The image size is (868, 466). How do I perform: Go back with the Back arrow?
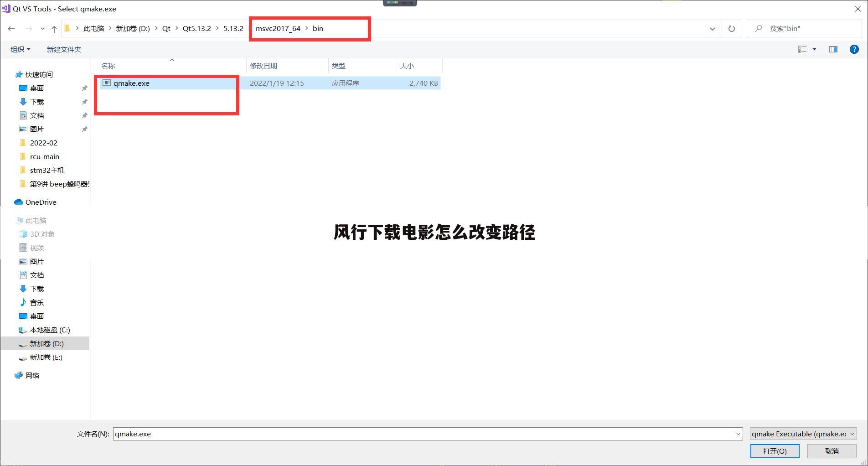(11, 29)
